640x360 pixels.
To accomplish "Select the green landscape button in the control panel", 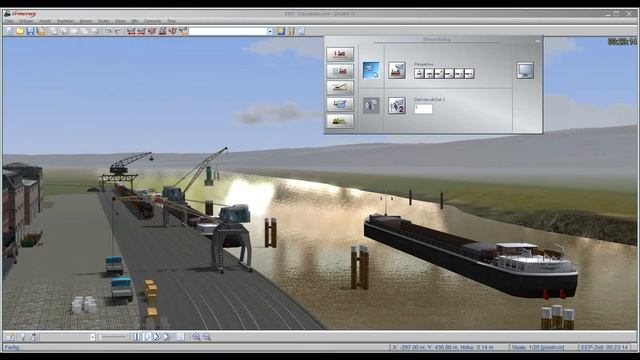I will [x=340, y=121].
